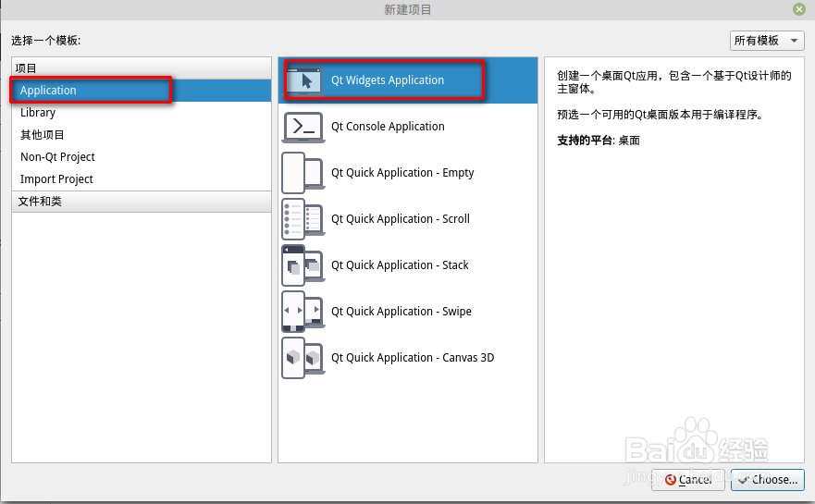Select the 其他项目 category
The image size is (815, 504).
(142, 135)
